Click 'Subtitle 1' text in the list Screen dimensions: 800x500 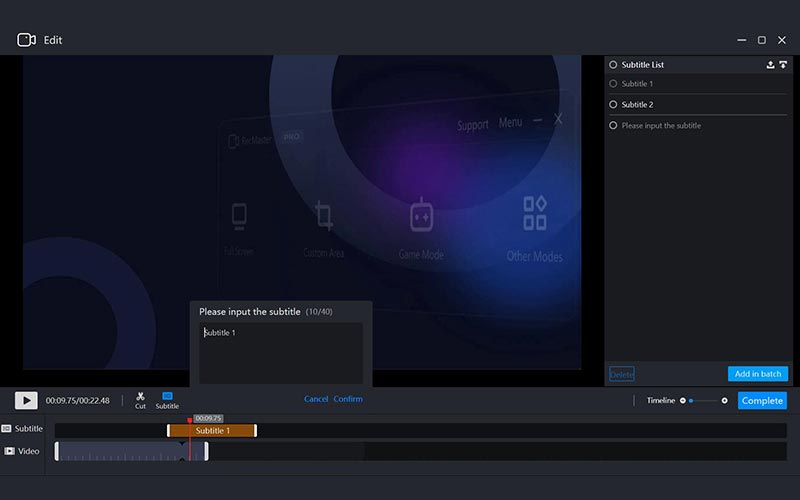pos(637,84)
